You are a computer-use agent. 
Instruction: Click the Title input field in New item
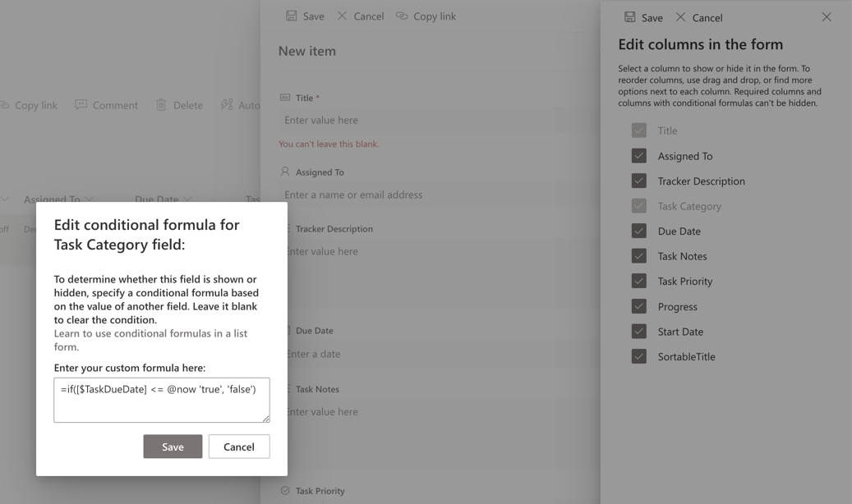point(439,120)
